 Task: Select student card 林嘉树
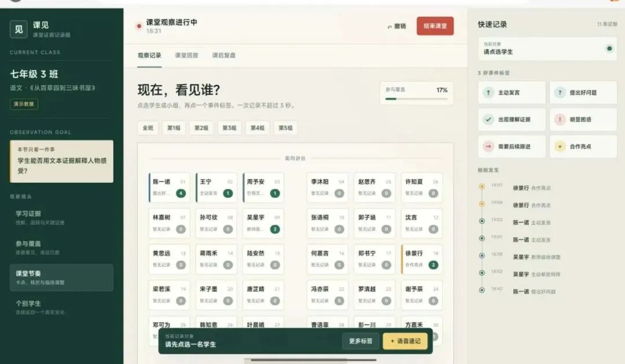coord(169,223)
